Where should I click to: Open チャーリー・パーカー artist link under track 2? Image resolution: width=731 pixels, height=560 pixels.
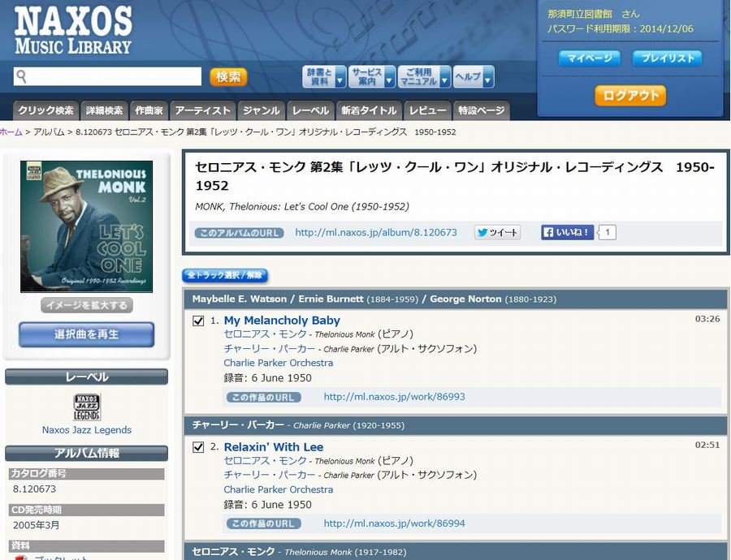270,475
